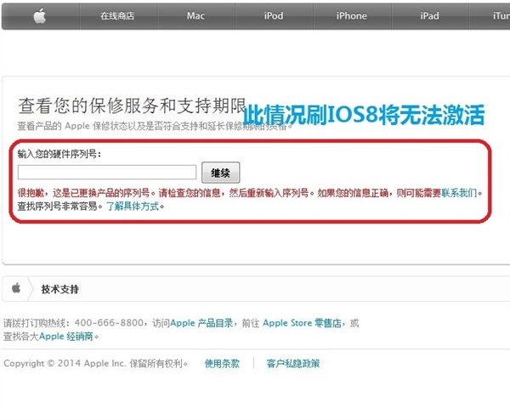Click the Apple icon in the breadcrumb bar
The height and width of the screenshot is (420, 510).
(16, 288)
